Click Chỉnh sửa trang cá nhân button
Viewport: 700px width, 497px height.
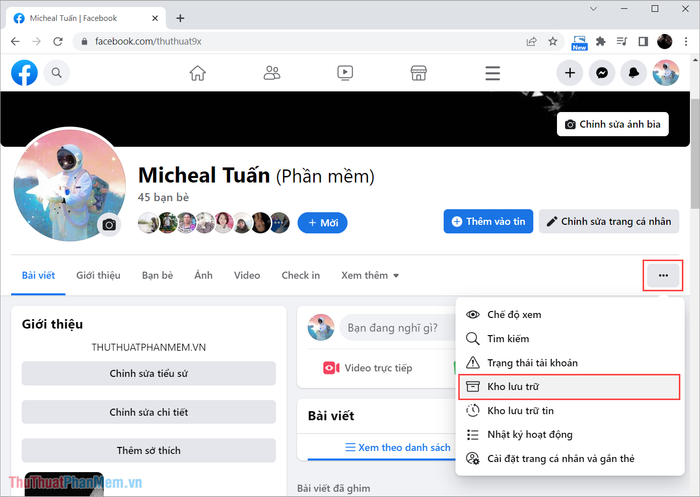pos(609,221)
